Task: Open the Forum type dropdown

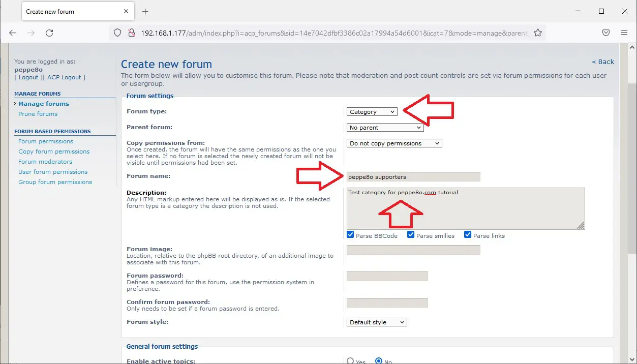Action: (x=372, y=112)
